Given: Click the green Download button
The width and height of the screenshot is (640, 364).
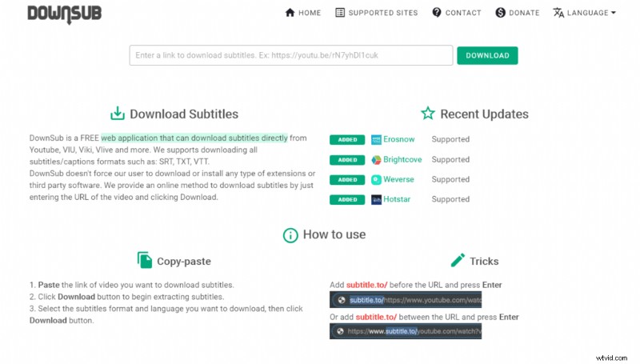Looking at the screenshot, I should pos(487,55).
